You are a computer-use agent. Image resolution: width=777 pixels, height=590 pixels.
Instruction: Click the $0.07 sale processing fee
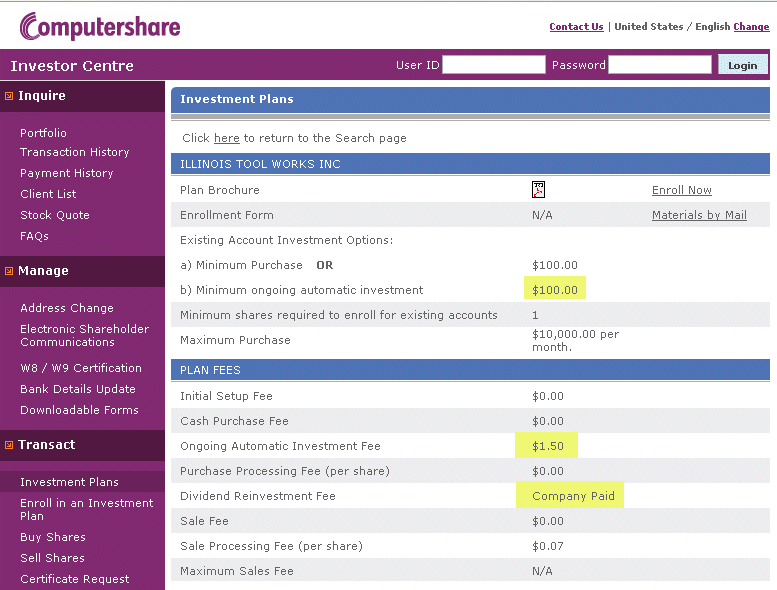pos(547,546)
